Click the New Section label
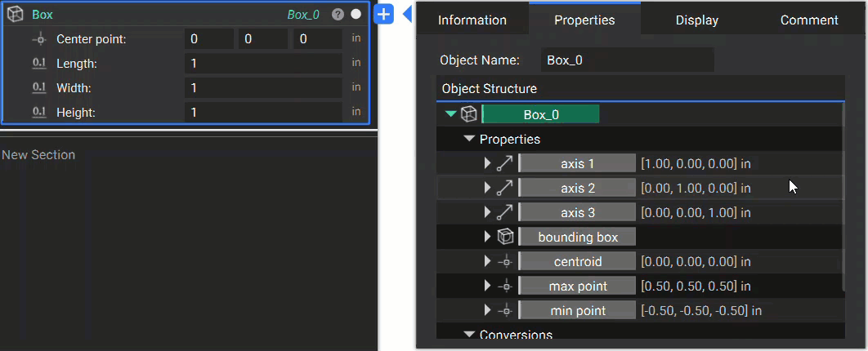 (38, 155)
